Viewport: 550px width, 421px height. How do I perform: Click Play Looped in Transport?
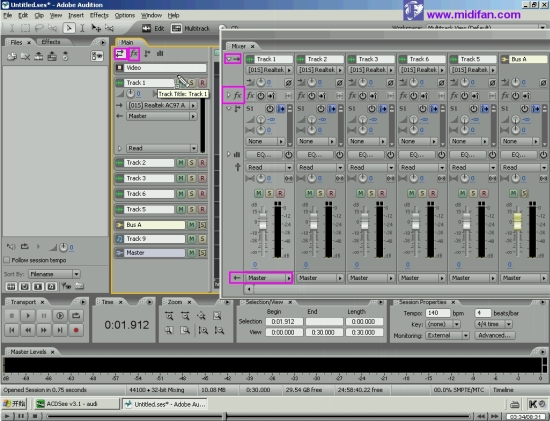click(76, 315)
